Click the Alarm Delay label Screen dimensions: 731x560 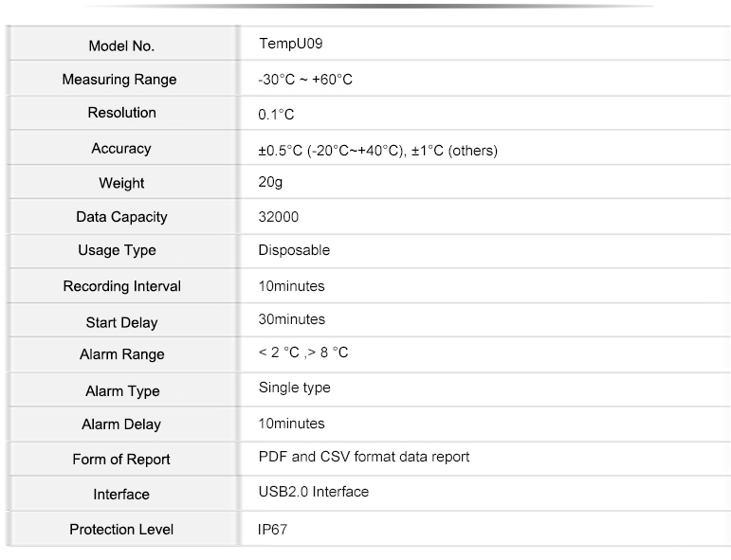point(121,424)
